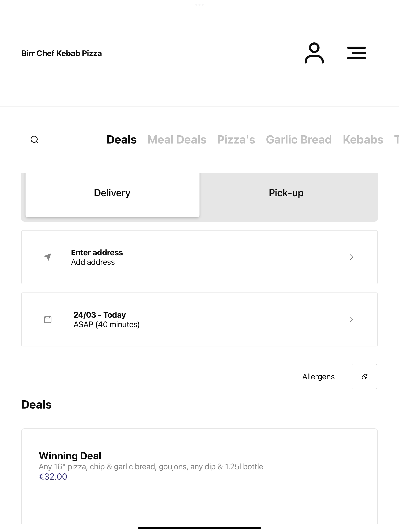Viewport: 399px width, 532px height.
Task: Open the allergens filter icon button
Action: coord(364,376)
